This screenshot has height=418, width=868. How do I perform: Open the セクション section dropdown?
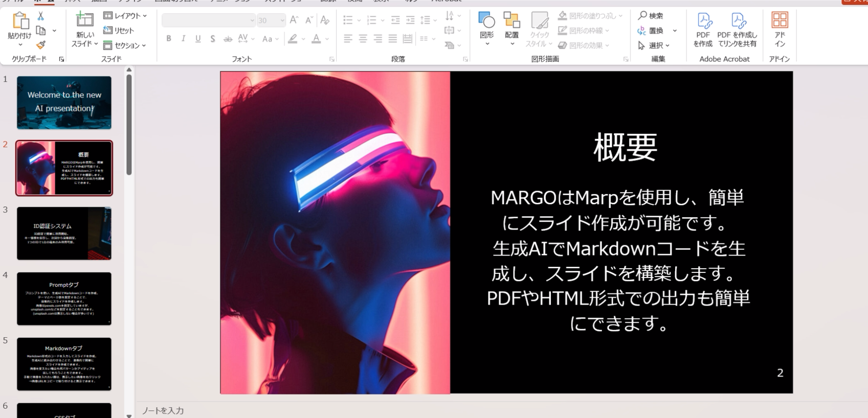tap(125, 45)
